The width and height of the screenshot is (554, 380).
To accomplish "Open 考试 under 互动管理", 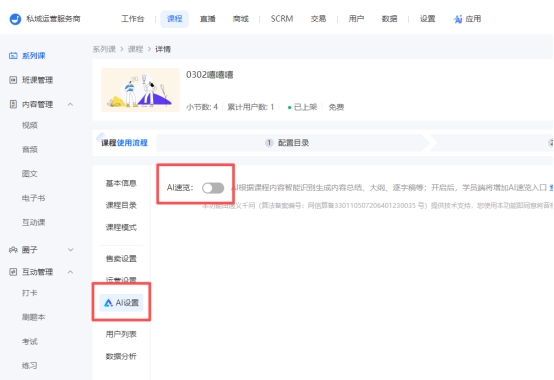I will click(30, 342).
